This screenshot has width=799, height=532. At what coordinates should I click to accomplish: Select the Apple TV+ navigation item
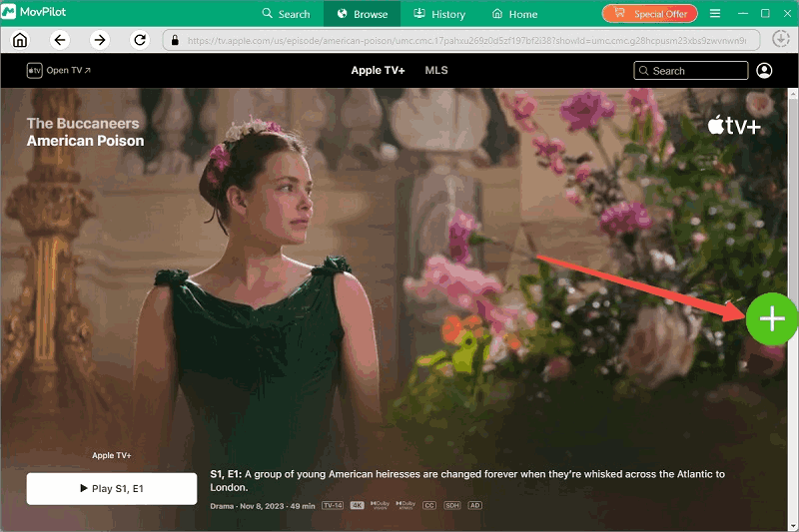(x=378, y=71)
